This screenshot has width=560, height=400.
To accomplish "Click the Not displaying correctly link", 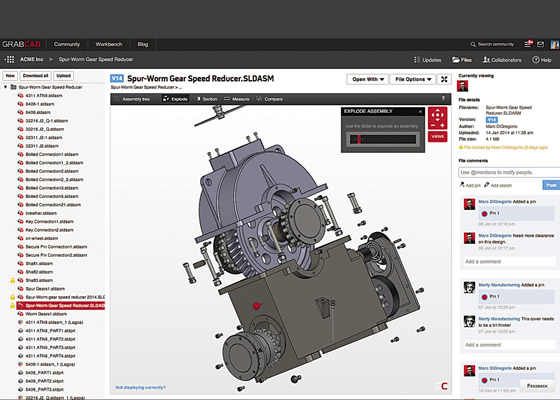I will [141, 387].
